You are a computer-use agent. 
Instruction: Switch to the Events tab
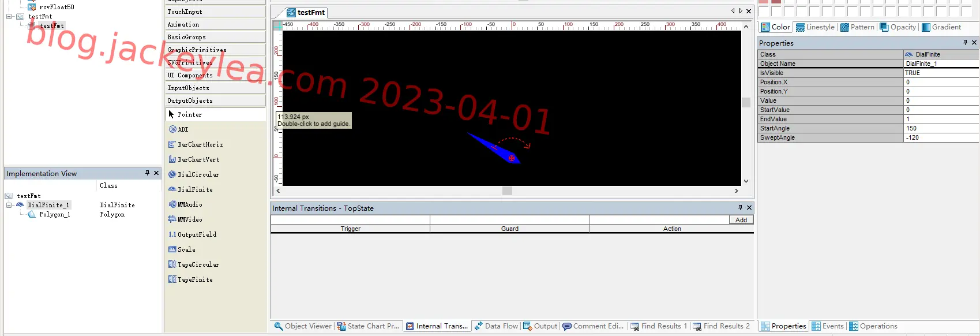tap(828, 326)
